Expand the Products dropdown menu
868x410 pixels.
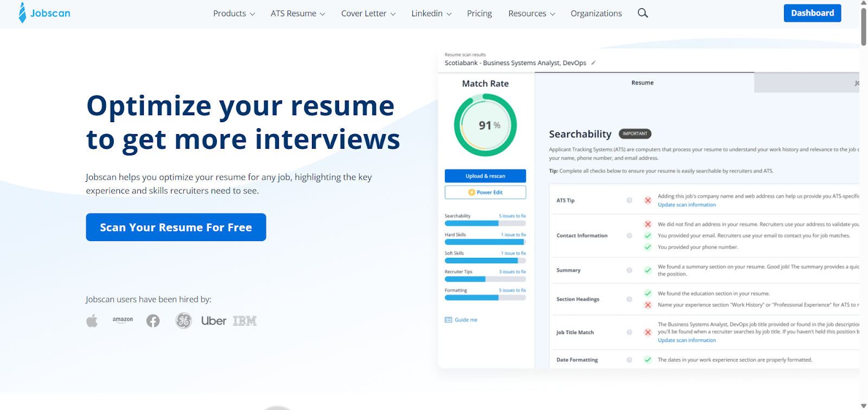234,14
